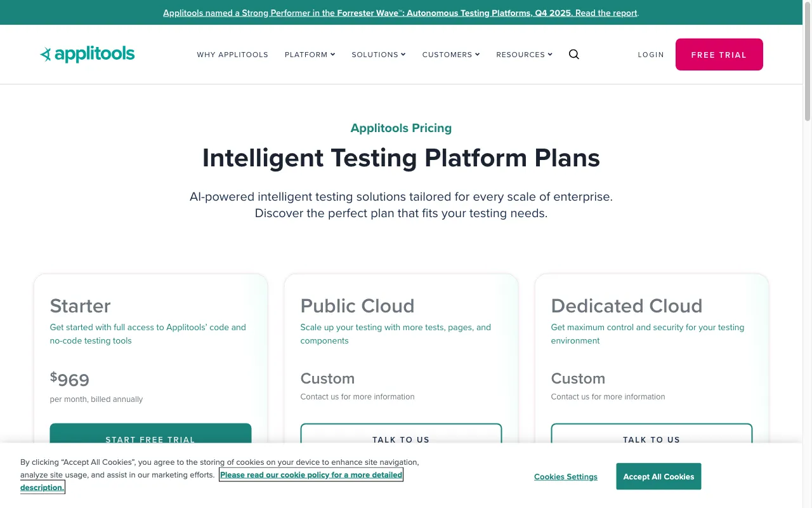Image resolution: width=812 pixels, height=508 pixels.
Task: Click the Applitools Pricing subtitle
Action: tap(401, 128)
